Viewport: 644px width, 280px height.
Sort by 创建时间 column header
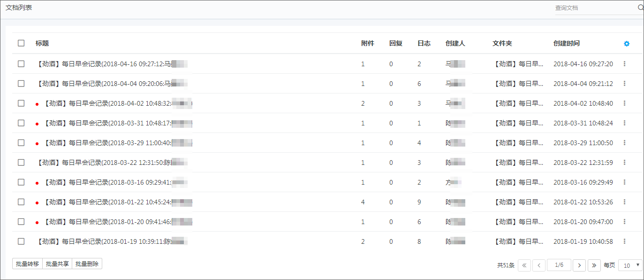coord(566,43)
